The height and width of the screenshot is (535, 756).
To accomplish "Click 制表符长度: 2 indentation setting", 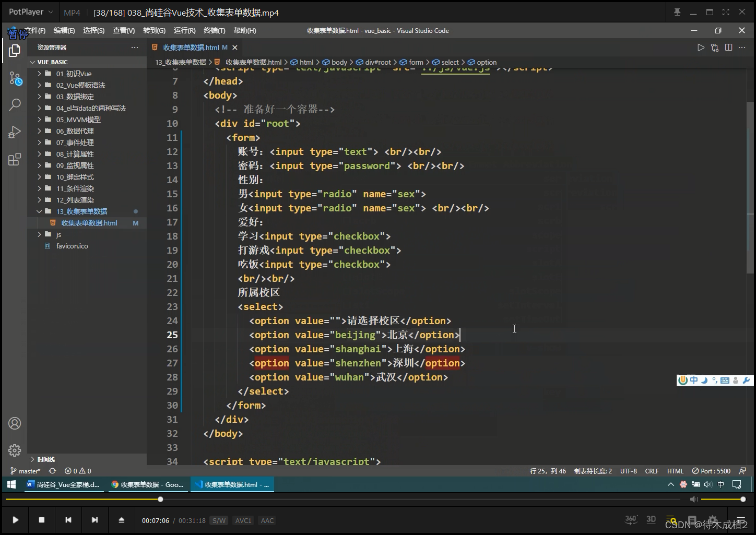I will 593,471.
